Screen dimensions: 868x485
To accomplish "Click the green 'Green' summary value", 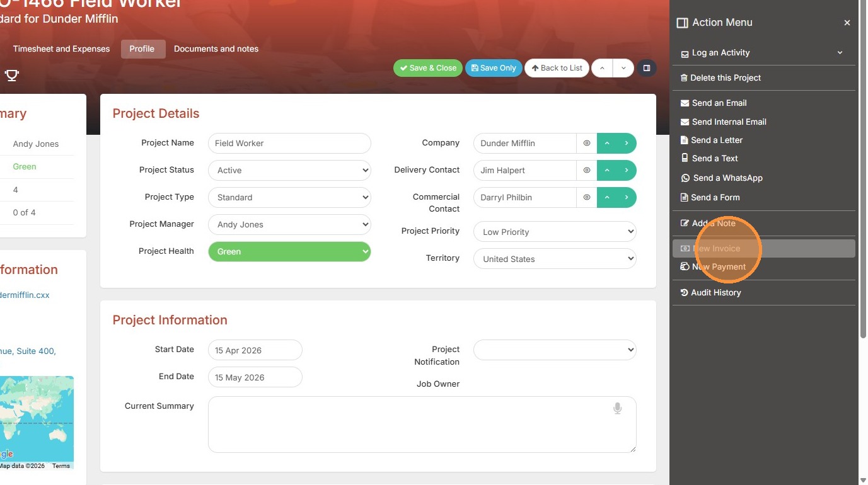I will pyautogui.click(x=25, y=167).
